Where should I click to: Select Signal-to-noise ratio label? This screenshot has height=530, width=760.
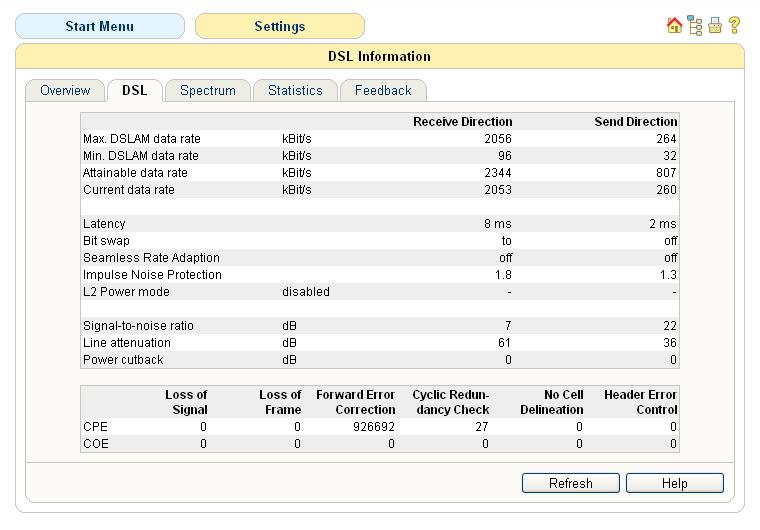coord(138,325)
